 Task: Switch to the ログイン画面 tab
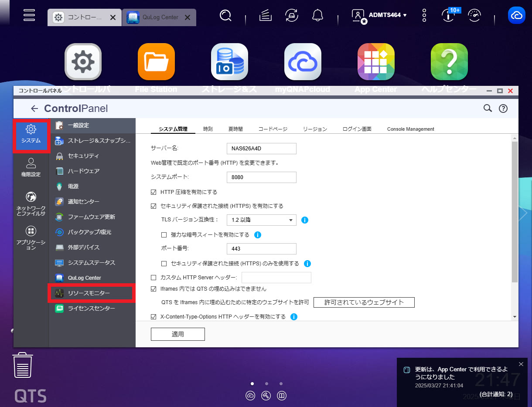tap(357, 129)
